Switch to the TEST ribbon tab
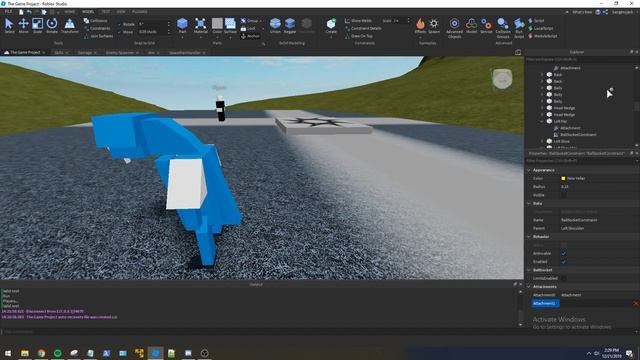 (105, 12)
